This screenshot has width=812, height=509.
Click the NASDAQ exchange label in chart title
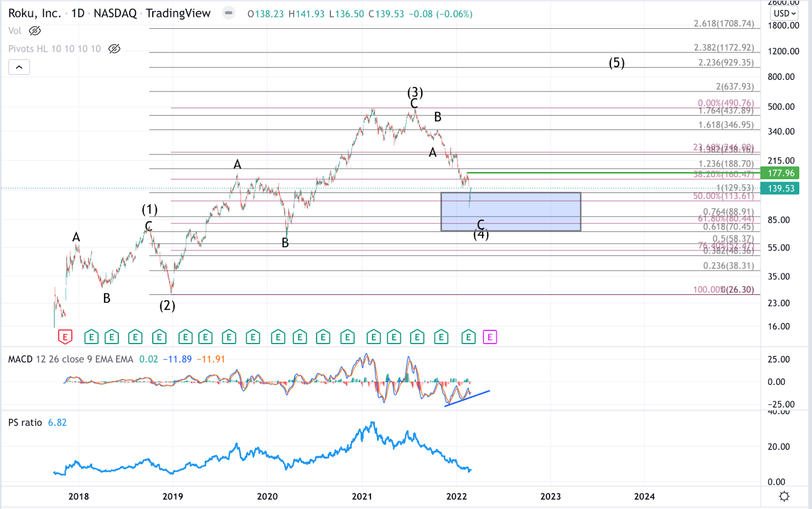pyautogui.click(x=115, y=13)
